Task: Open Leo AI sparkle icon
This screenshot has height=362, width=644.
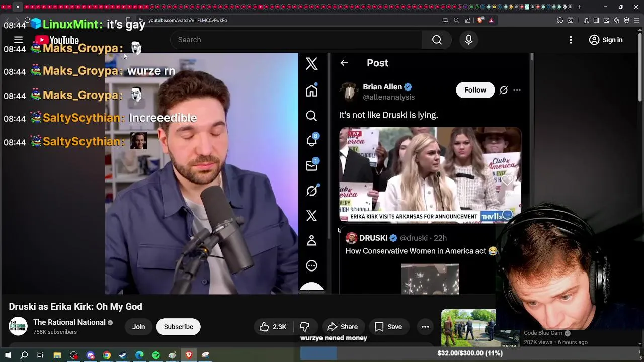Action: pos(616,20)
